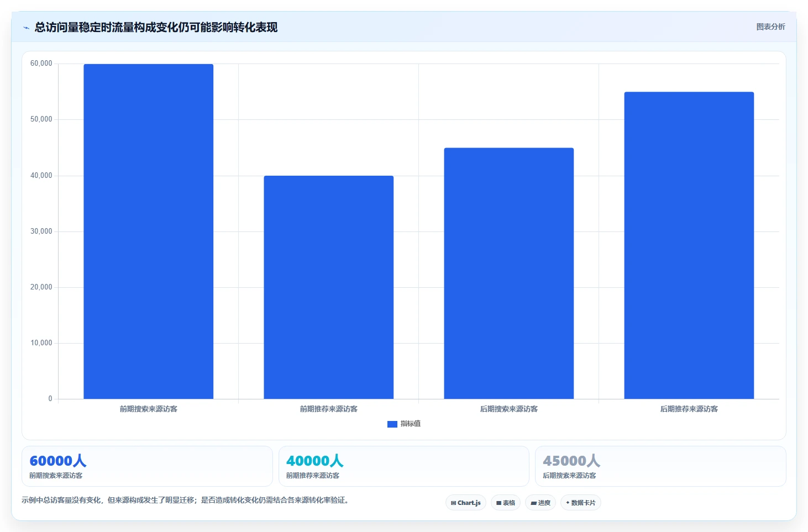Toggle the 指标值 legend color swatch
The height and width of the screenshot is (532, 808).
(x=392, y=424)
